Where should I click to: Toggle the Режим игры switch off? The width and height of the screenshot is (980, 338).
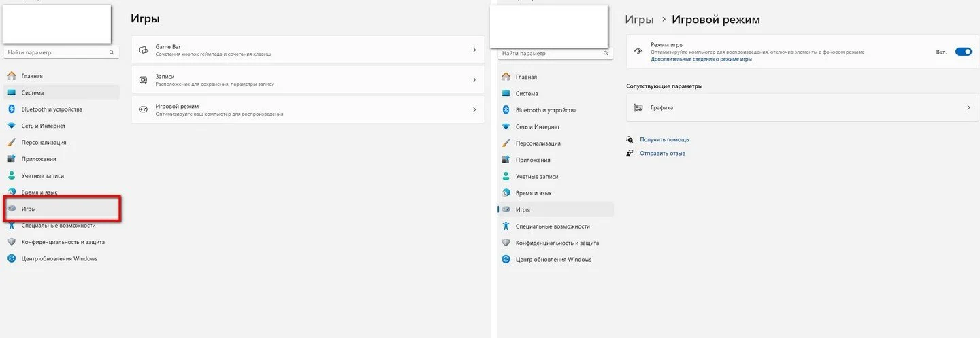[x=964, y=52]
